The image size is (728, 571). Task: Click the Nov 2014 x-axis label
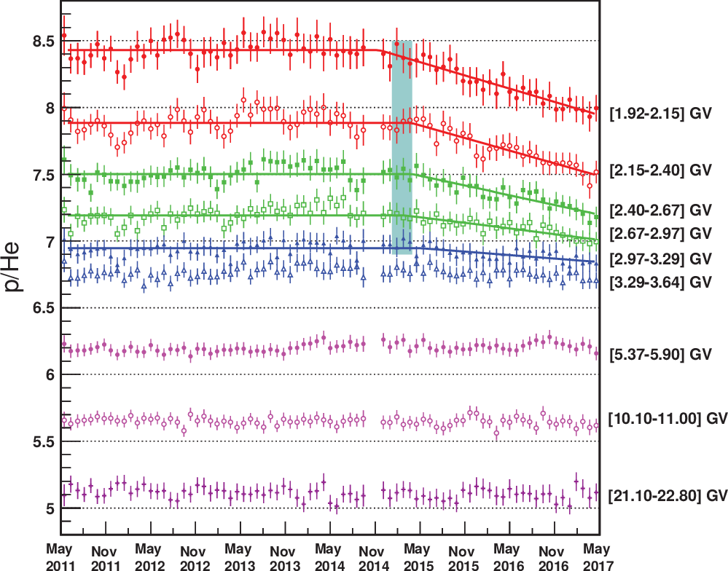[373, 558]
